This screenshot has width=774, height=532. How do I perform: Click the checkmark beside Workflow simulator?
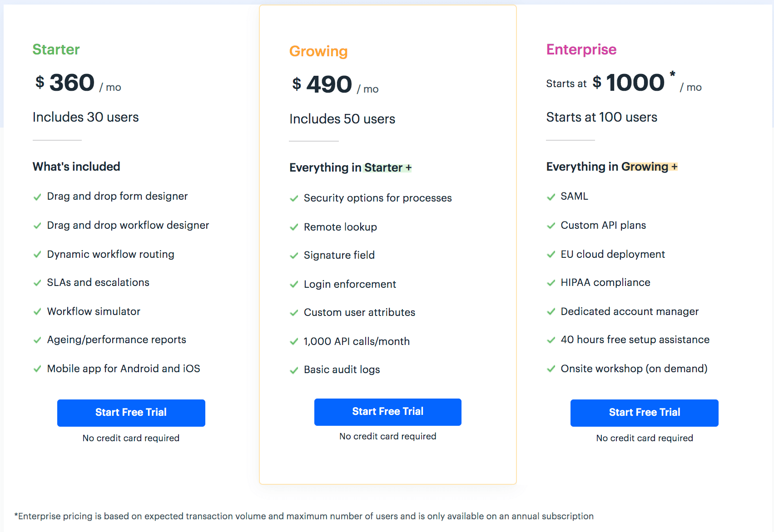coord(37,312)
